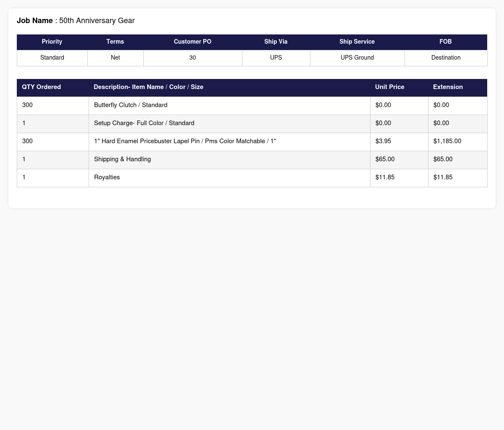Select the Setup Charge extension $0.00
Screen dimensions: 504x430
(457, 123)
